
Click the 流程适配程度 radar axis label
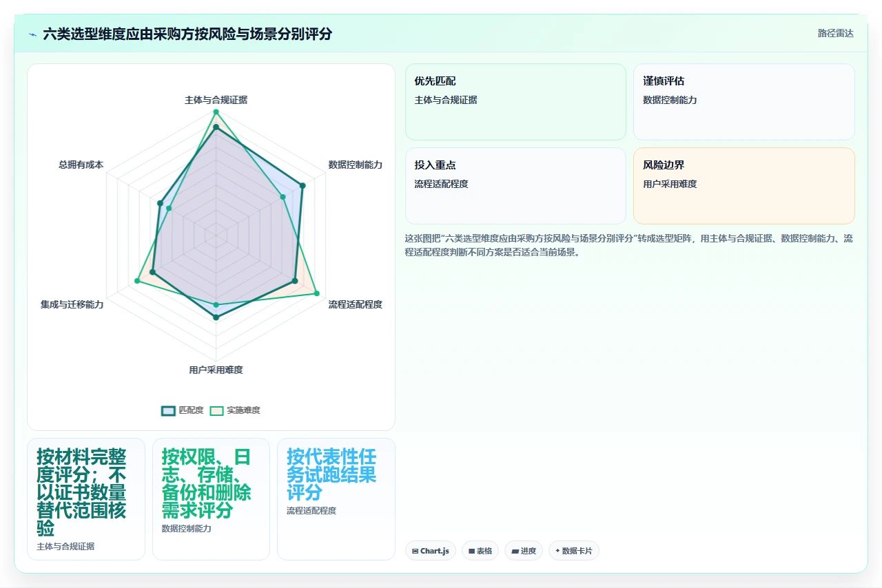coord(355,304)
